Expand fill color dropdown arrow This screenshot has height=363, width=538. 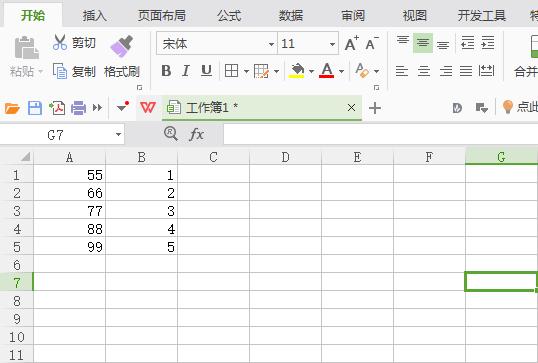[312, 71]
